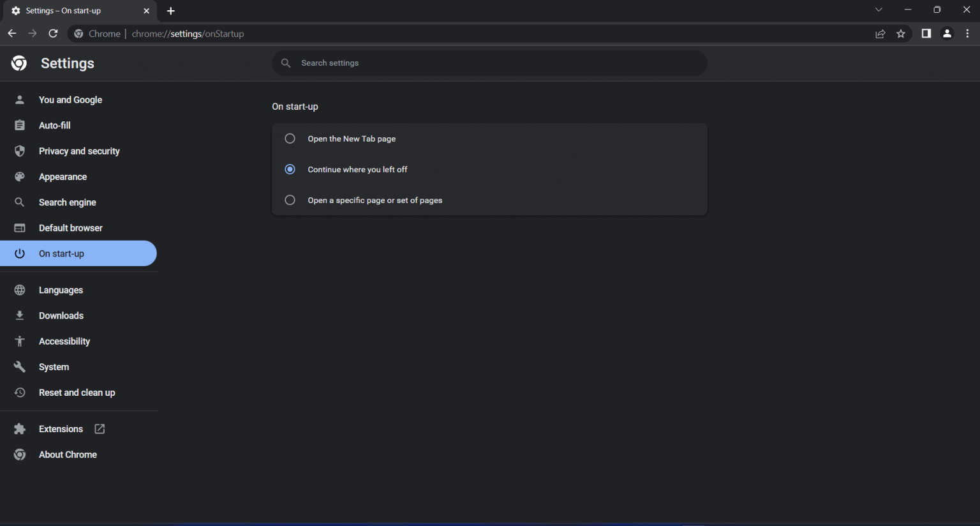
Task: Navigate to About Chrome
Action: [68, 455]
